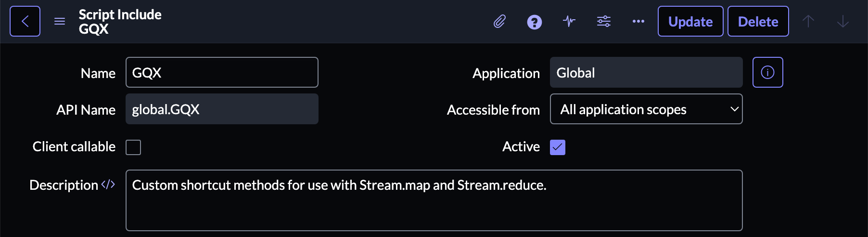Click the API Name field
The height and width of the screenshot is (237, 868).
pos(222,109)
